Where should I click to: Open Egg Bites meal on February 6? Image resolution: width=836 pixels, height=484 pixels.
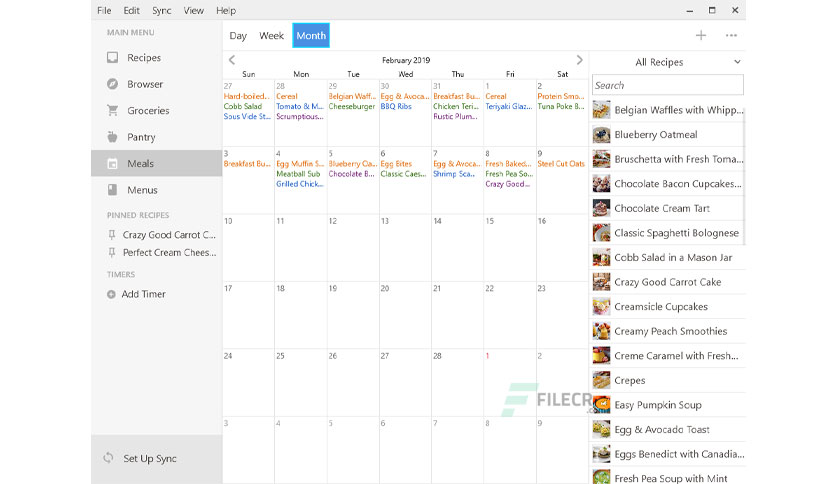click(x=396, y=164)
